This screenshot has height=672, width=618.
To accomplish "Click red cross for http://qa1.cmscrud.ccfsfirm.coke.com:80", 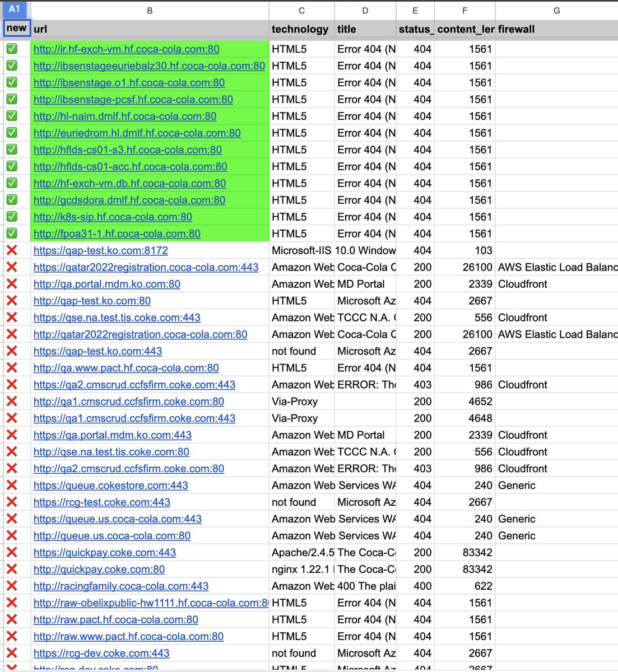I will coord(11,402).
